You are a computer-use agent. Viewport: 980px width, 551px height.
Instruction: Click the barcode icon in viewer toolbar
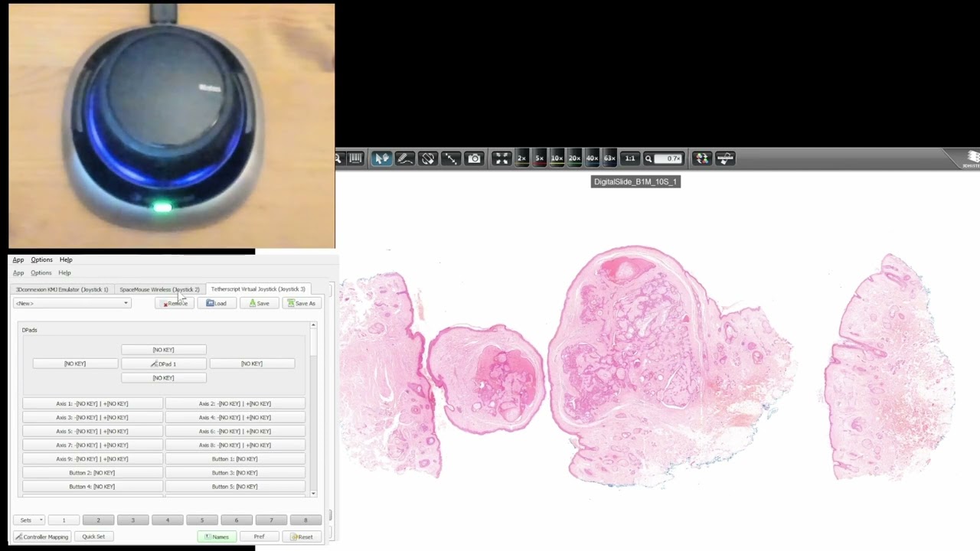(355, 158)
